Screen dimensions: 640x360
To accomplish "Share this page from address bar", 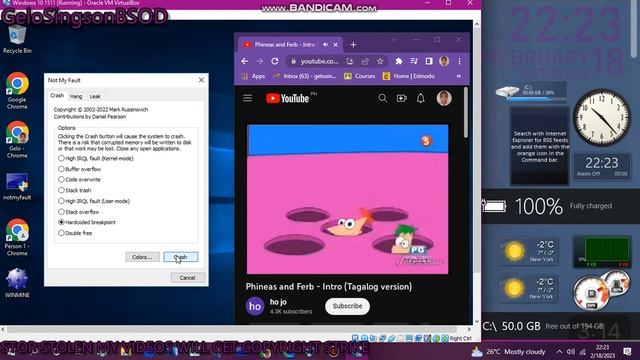I will pyautogui.click(x=365, y=61).
